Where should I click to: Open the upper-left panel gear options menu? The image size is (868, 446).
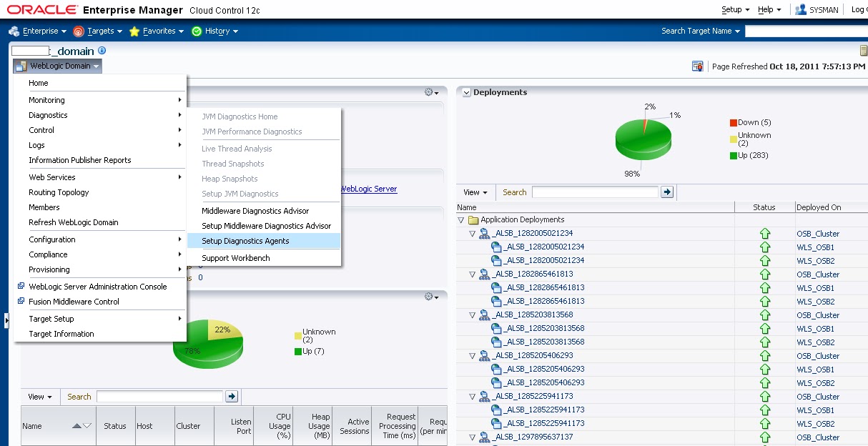(431, 92)
